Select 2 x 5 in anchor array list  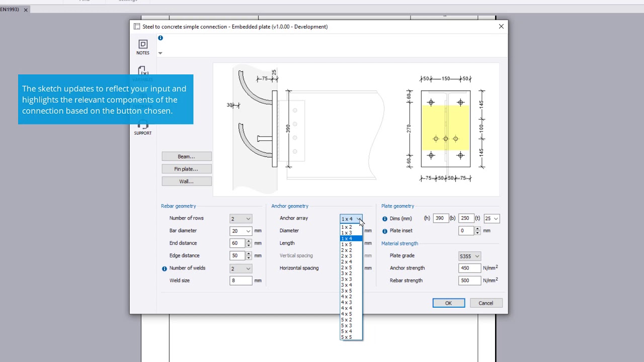pyautogui.click(x=351, y=267)
